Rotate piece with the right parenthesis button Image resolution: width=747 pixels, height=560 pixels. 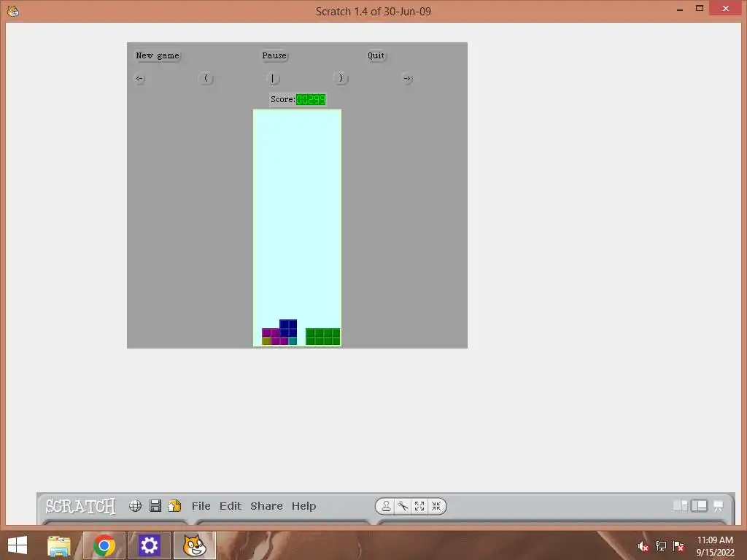tap(341, 78)
